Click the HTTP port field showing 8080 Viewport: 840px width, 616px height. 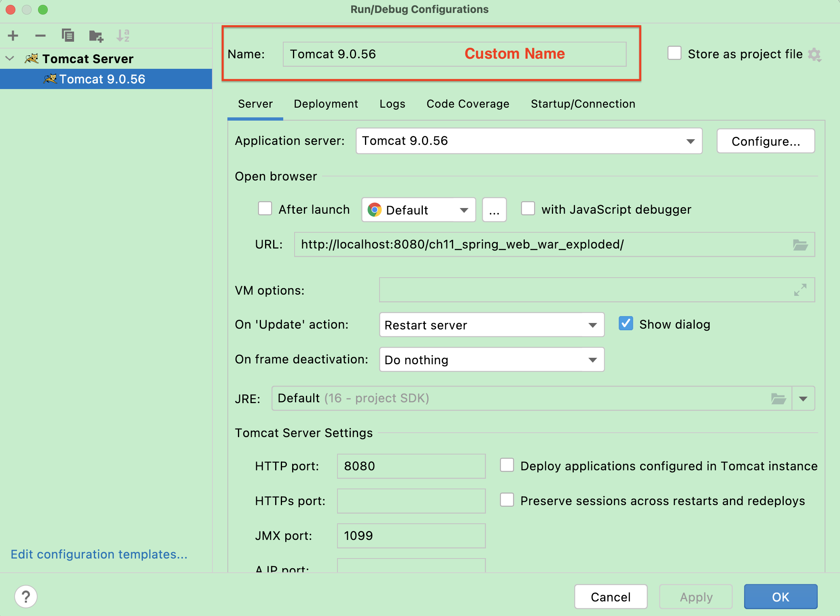411,466
